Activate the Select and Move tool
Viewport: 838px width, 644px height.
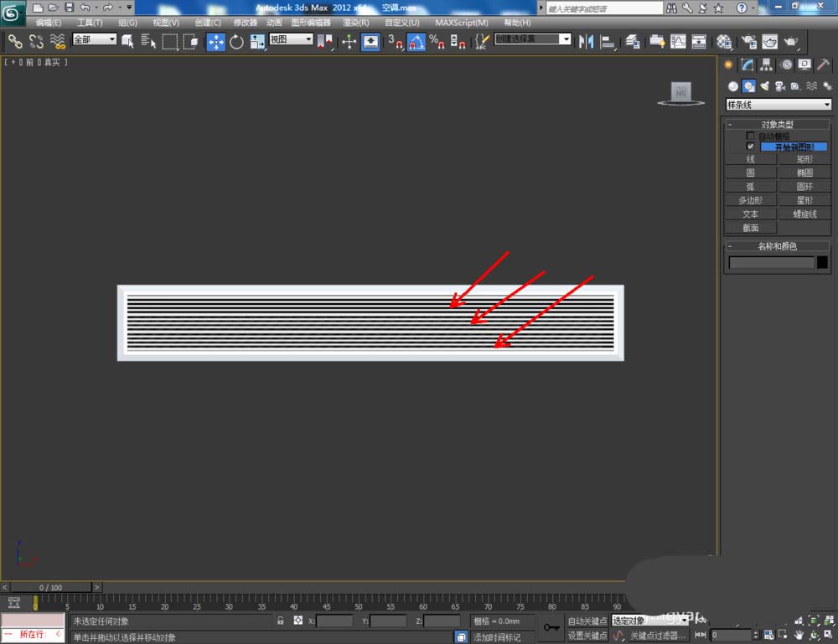[x=215, y=42]
